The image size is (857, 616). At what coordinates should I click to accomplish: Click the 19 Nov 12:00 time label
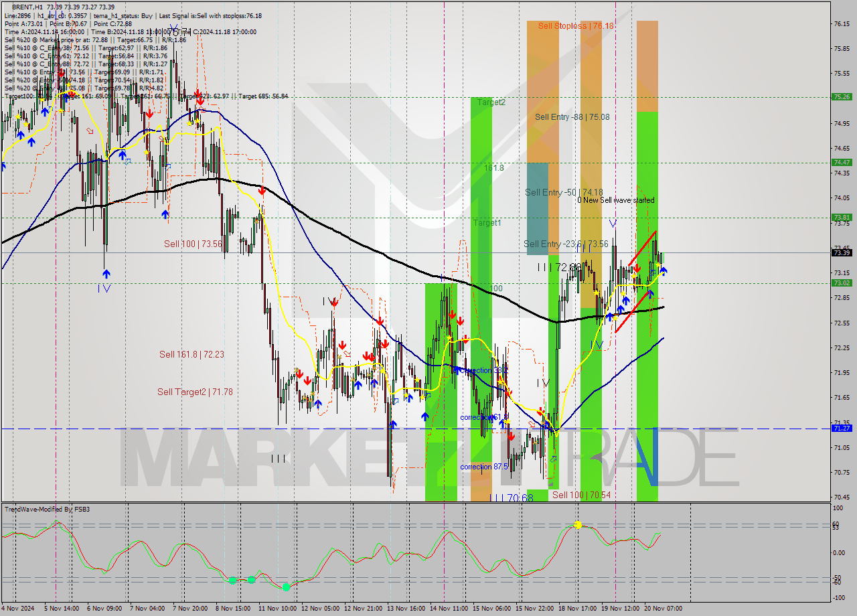point(620,609)
